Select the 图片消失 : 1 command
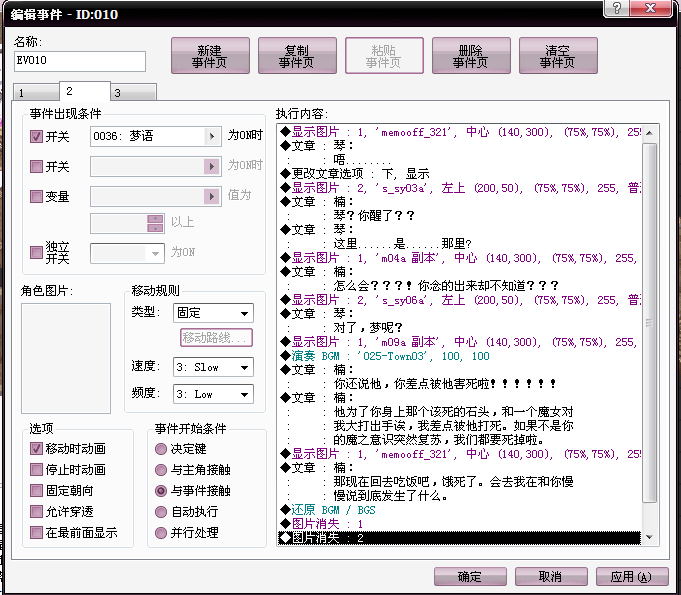Image resolution: width=681 pixels, height=595 pixels. pyautogui.click(x=459, y=524)
